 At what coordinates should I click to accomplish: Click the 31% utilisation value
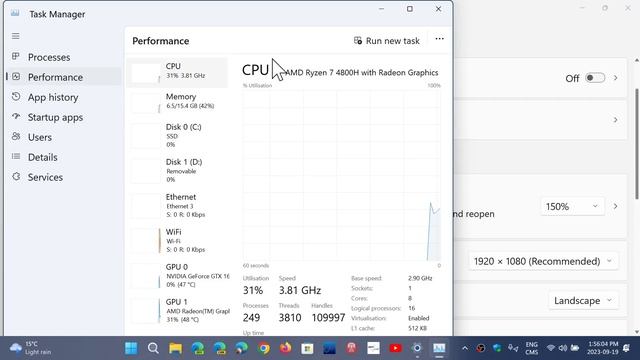click(253, 290)
